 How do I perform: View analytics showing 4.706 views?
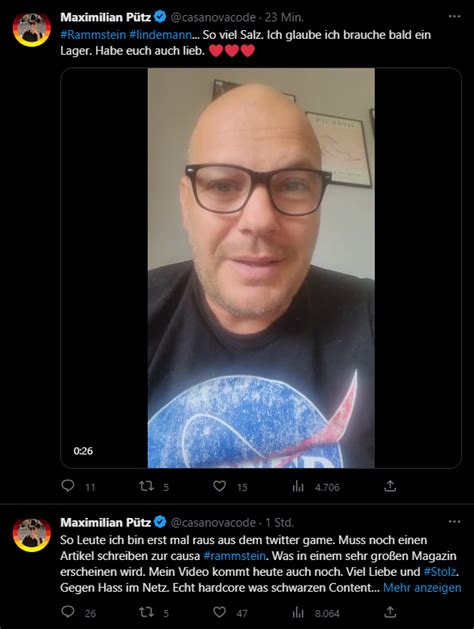[298, 487]
